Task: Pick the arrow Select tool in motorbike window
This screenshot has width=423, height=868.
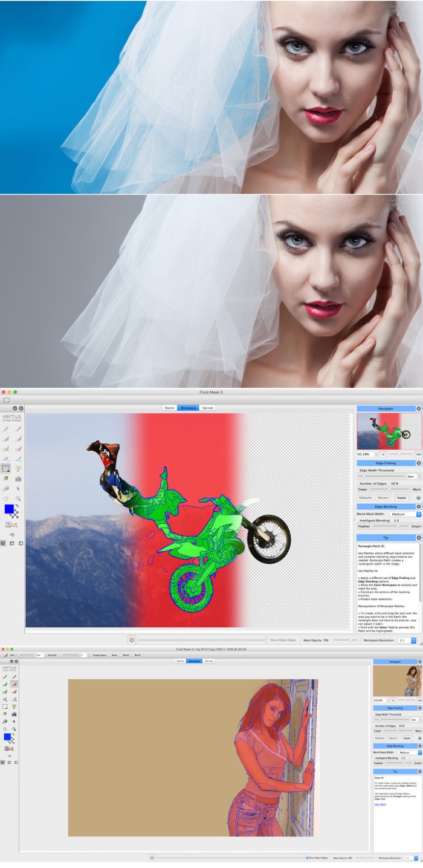Action: click(18, 489)
